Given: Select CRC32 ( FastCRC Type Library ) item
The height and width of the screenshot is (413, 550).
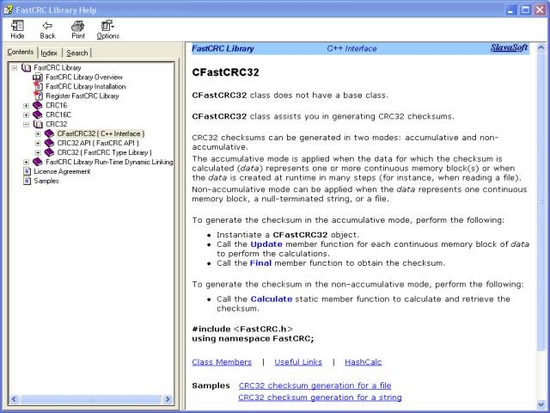Looking at the screenshot, I should click(x=104, y=153).
